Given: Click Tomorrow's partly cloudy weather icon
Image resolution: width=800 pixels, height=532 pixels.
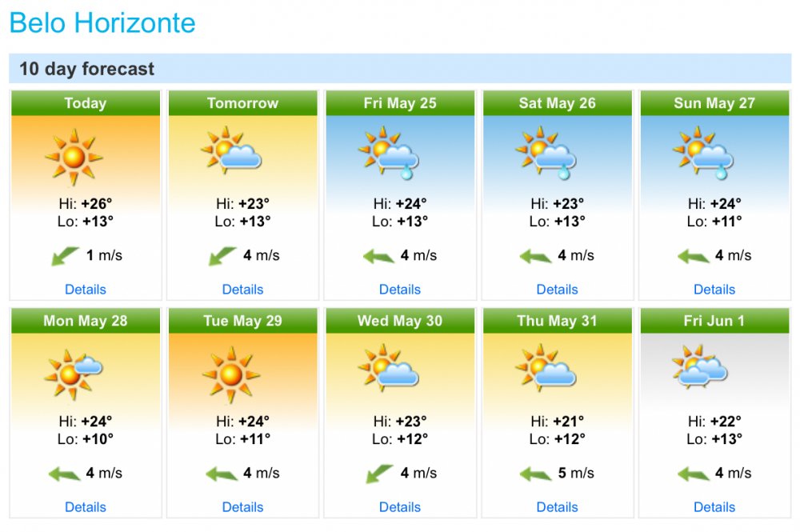Looking at the screenshot, I should tap(231, 150).
